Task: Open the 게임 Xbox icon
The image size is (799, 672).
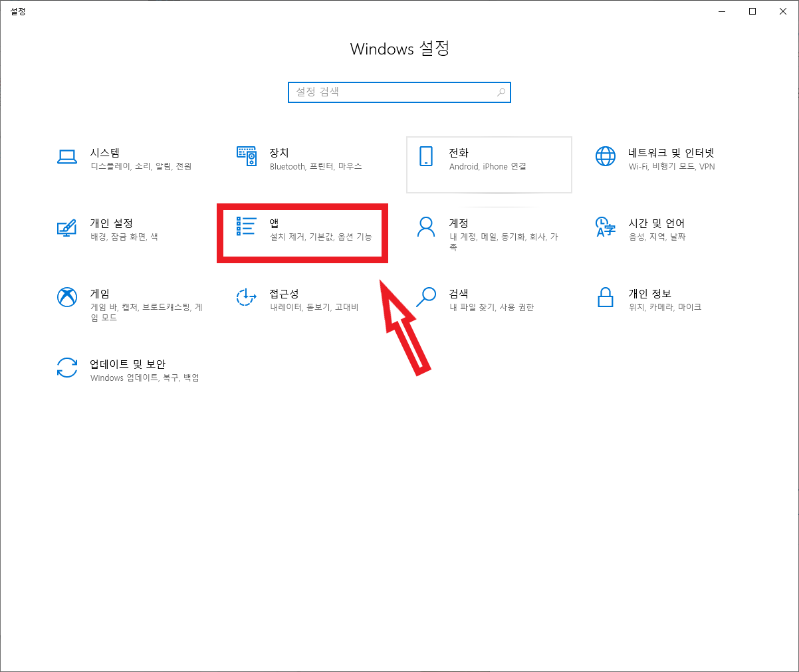Action: (x=67, y=297)
